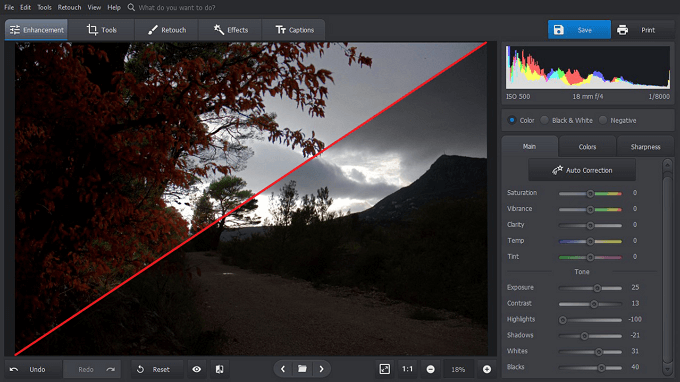Image resolution: width=680 pixels, height=382 pixels.
Task: Open the File menu
Action: tap(9, 7)
